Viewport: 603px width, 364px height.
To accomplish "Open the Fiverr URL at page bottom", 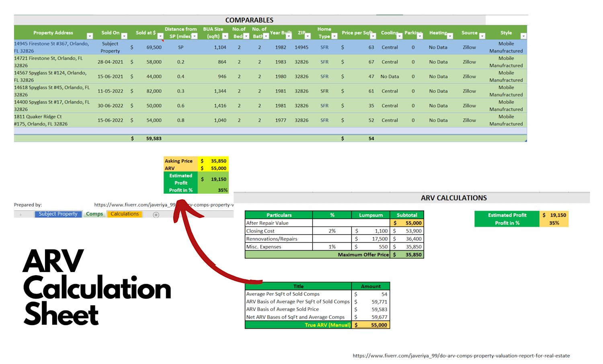I will tap(461, 356).
